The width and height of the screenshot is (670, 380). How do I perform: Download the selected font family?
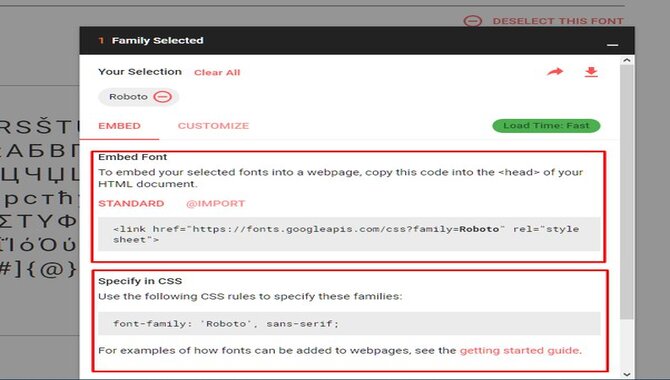[x=591, y=72]
